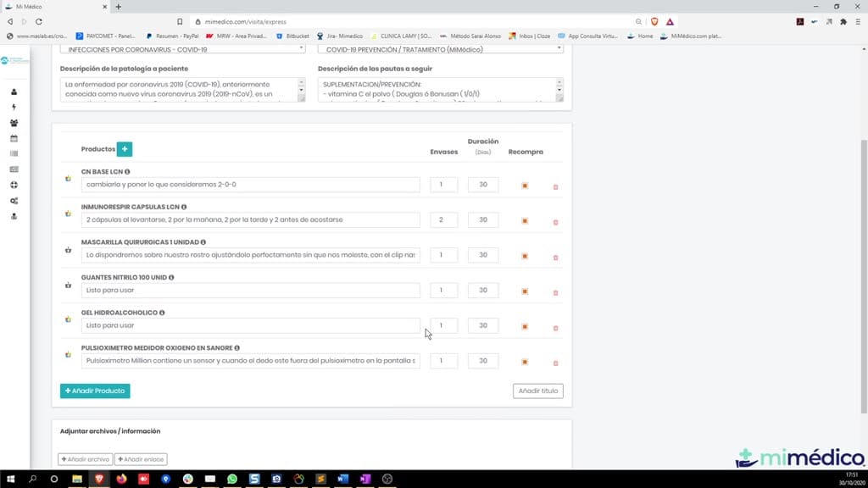Delete the CN BASE LCN product row
868x488 pixels.
click(x=556, y=187)
